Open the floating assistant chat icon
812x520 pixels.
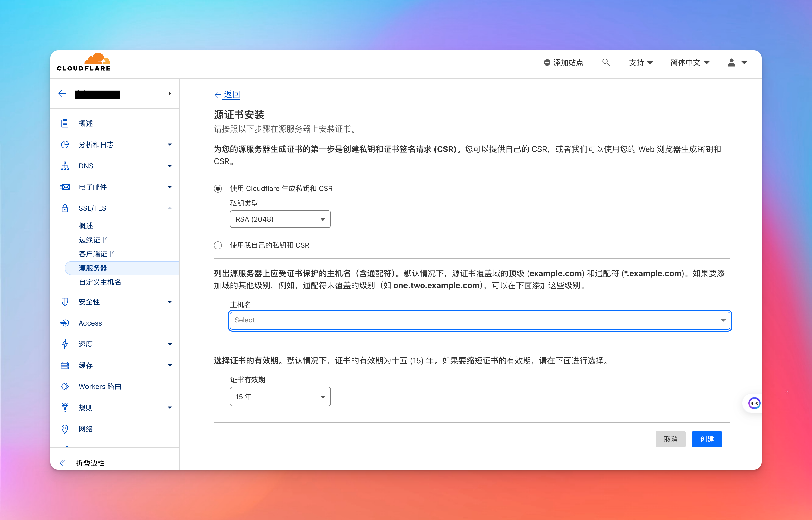(754, 403)
